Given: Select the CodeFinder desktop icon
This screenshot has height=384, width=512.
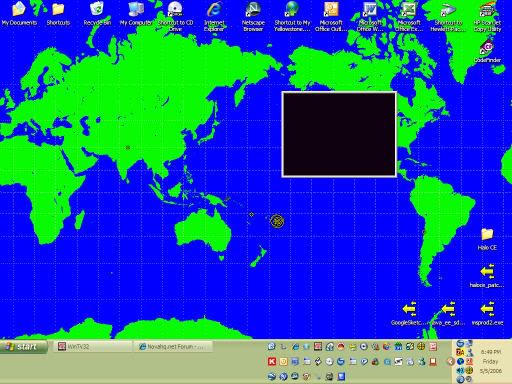Looking at the screenshot, I should pos(487,52).
